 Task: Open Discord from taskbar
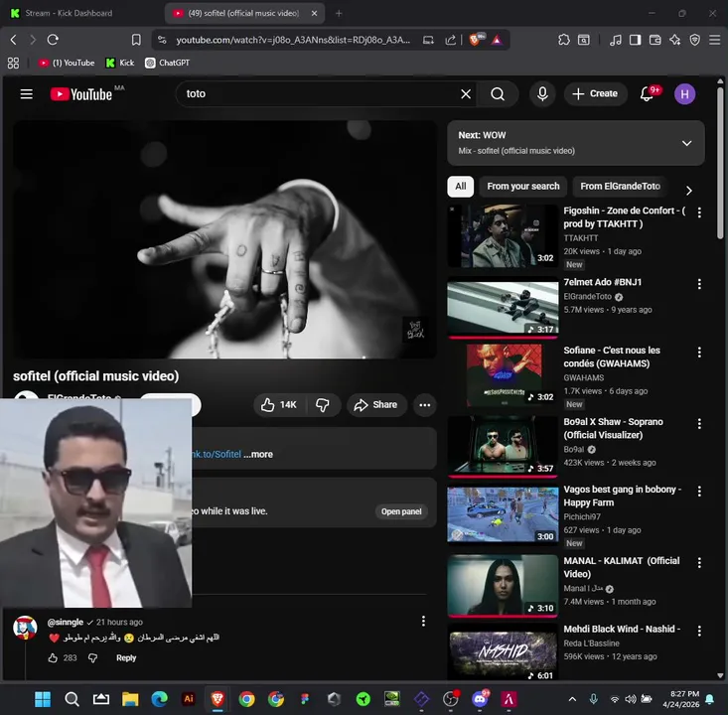(x=480, y=699)
